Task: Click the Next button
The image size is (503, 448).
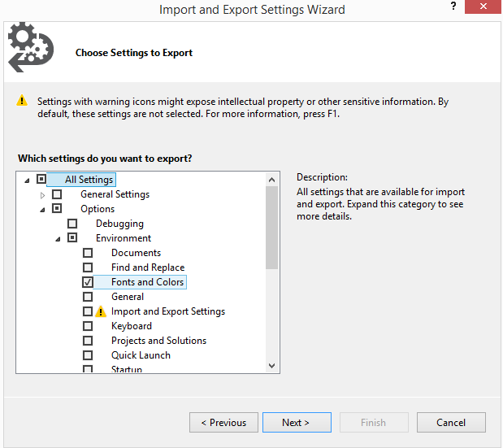Action: (x=297, y=422)
